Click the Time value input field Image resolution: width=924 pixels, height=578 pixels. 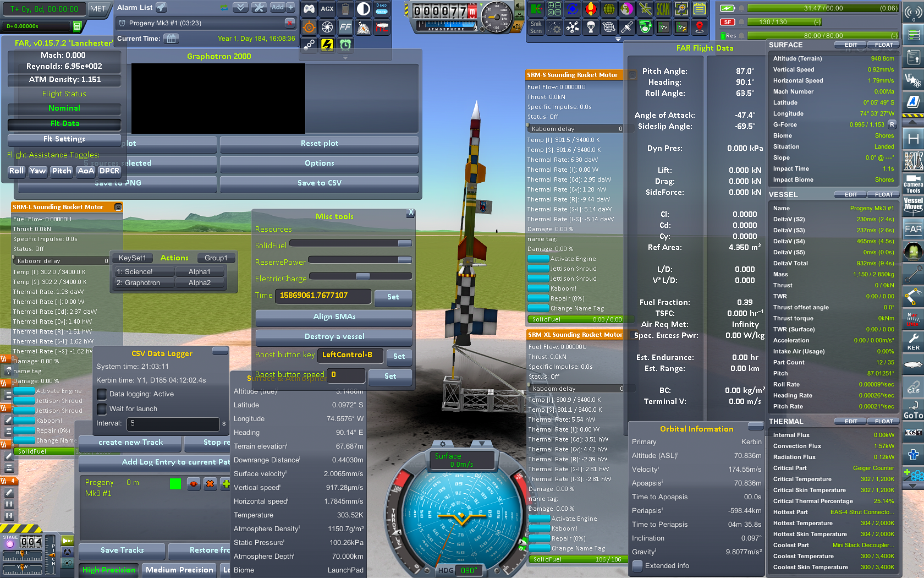tap(323, 296)
